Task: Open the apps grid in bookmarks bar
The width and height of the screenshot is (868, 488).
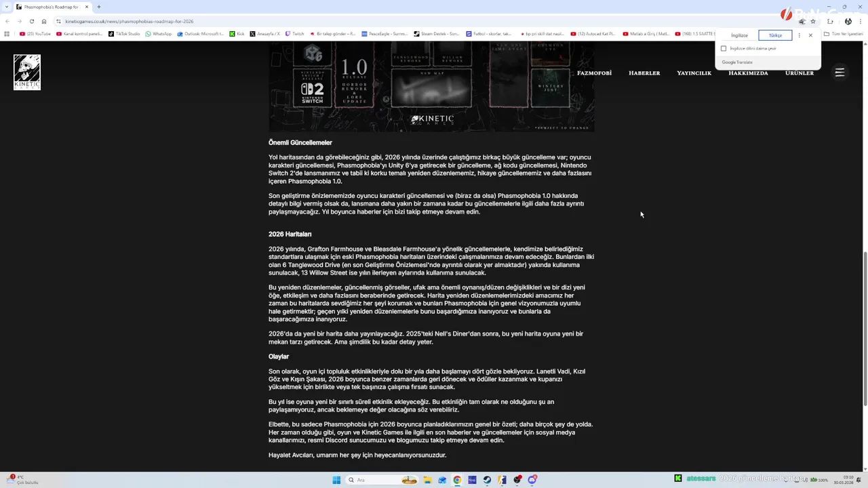Action: [7, 34]
